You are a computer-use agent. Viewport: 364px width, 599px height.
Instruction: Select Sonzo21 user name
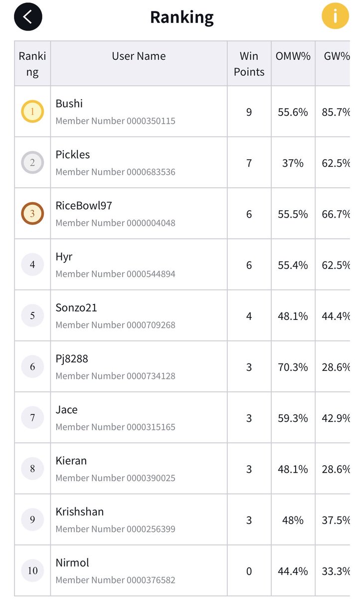tap(76, 308)
